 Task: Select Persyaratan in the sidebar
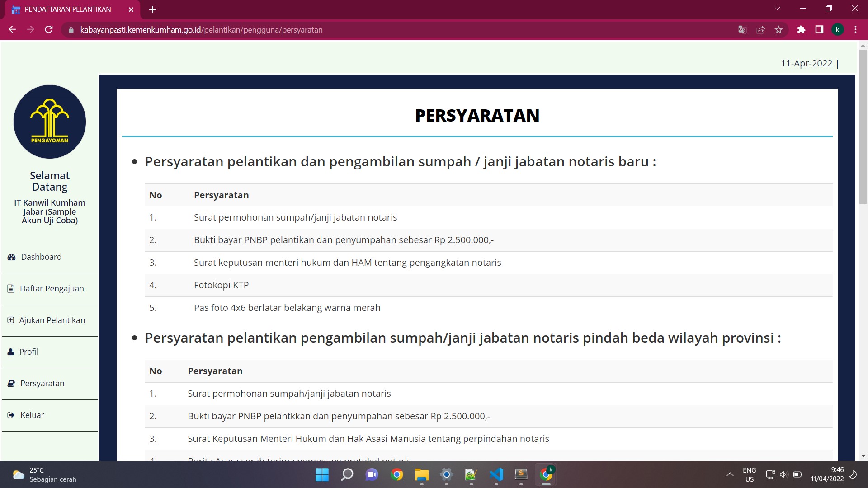(42, 384)
